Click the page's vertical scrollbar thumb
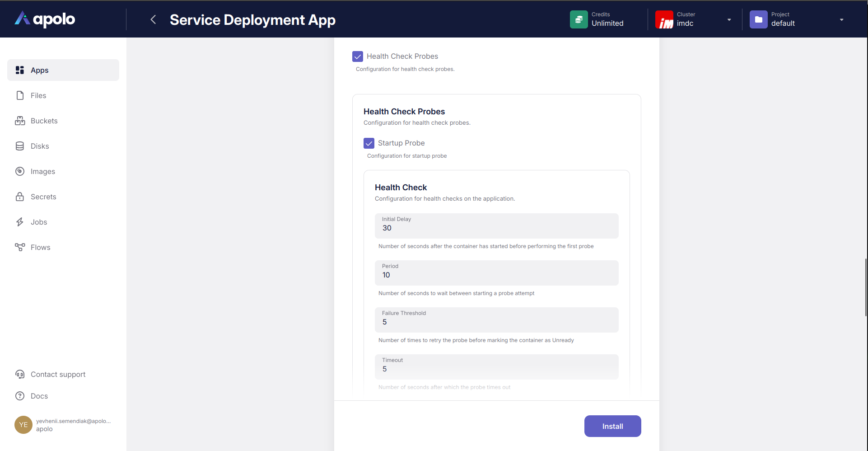 tap(865, 287)
